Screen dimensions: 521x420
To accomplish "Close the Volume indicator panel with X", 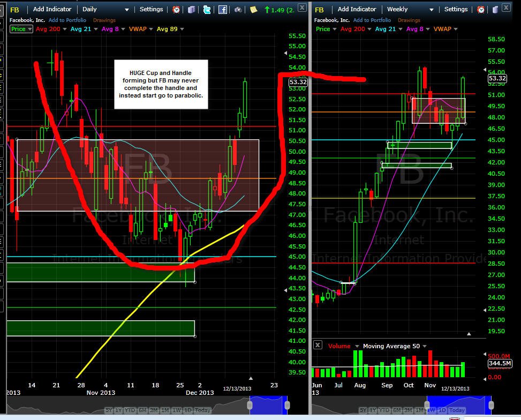I will tap(318, 345).
